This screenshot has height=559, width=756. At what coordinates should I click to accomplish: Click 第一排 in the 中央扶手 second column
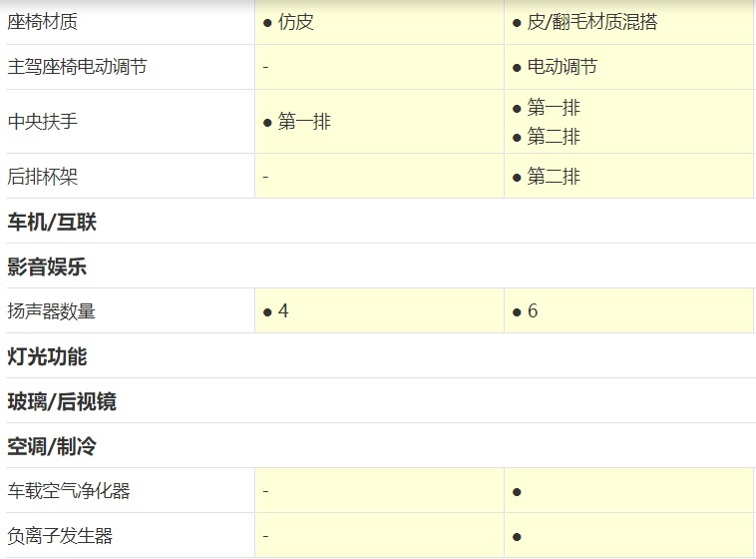tap(554, 107)
